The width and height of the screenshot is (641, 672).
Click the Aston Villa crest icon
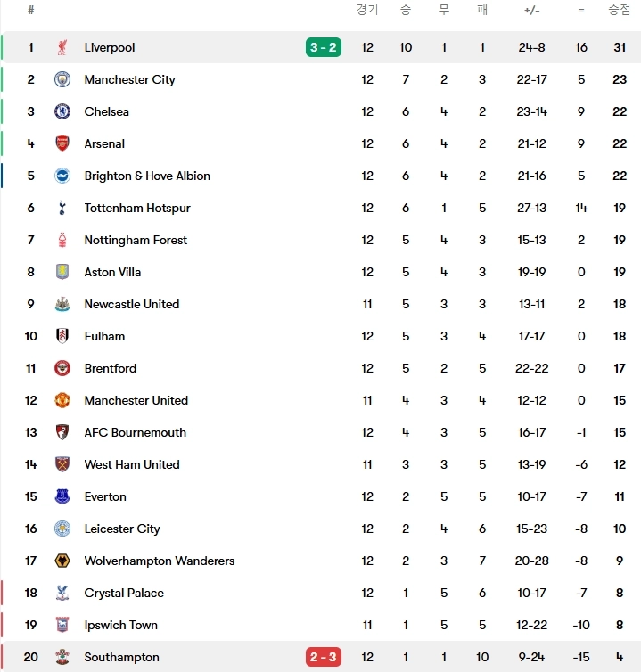tap(62, 272)
